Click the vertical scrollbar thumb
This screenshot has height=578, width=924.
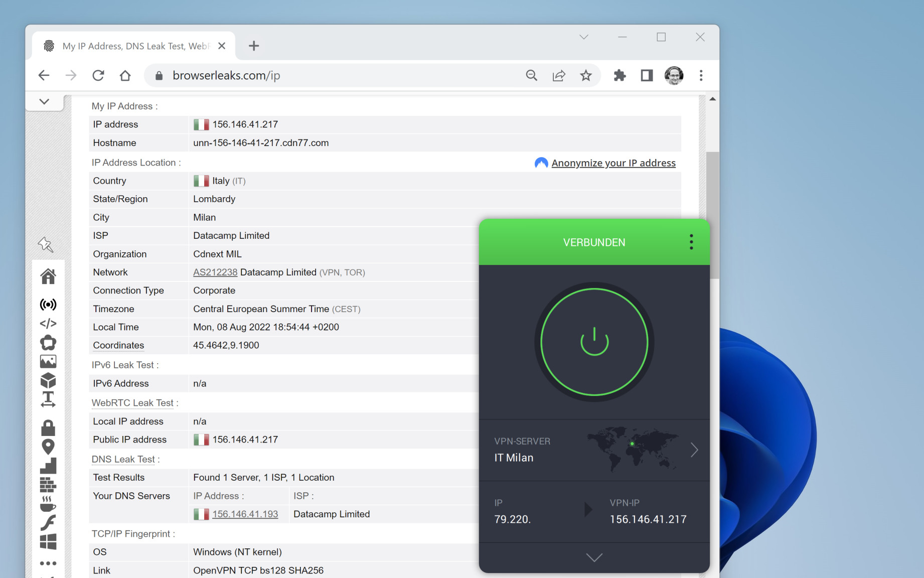(x=712, y=215)
